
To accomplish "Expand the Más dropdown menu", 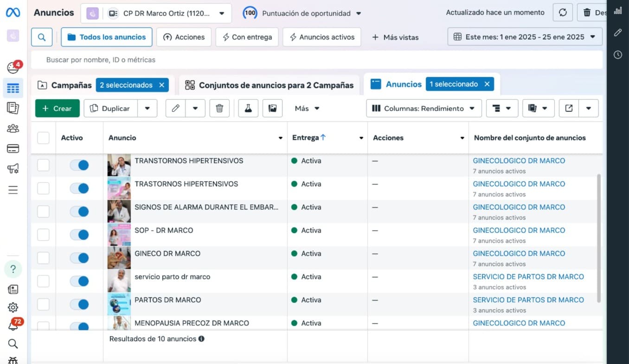I will [307, 109].
